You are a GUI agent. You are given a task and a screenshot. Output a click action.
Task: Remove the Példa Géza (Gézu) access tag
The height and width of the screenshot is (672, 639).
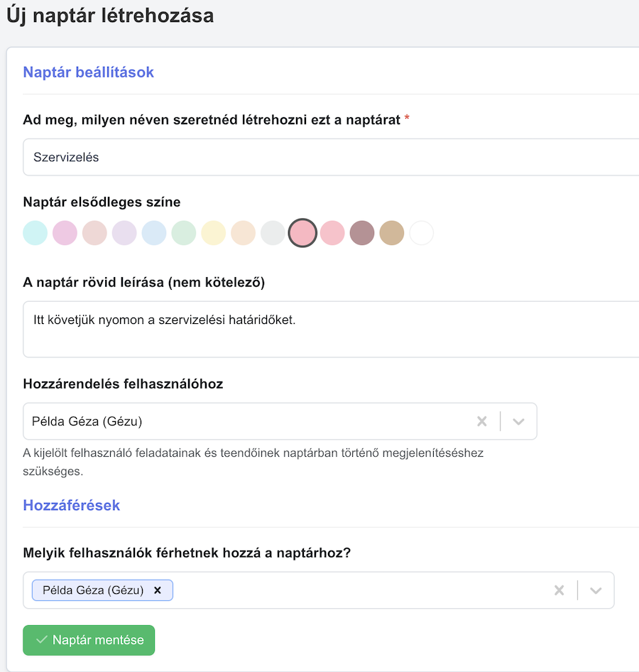point(158,590)
